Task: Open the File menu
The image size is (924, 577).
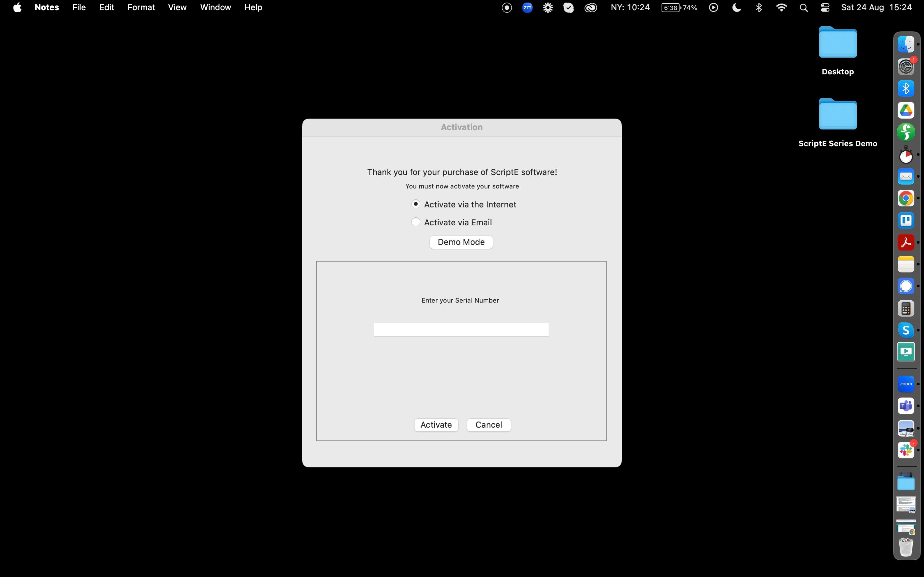Action: (79, 7)
